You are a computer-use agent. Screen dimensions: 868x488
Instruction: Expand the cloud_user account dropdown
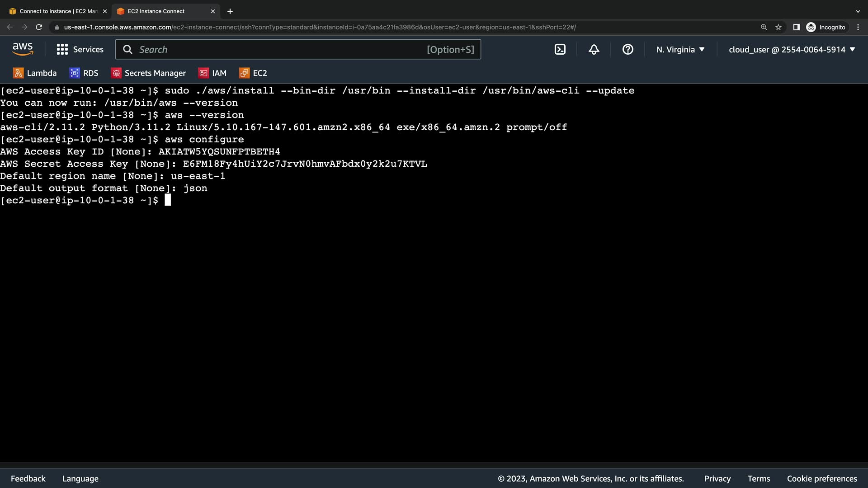tap(792, 50)
